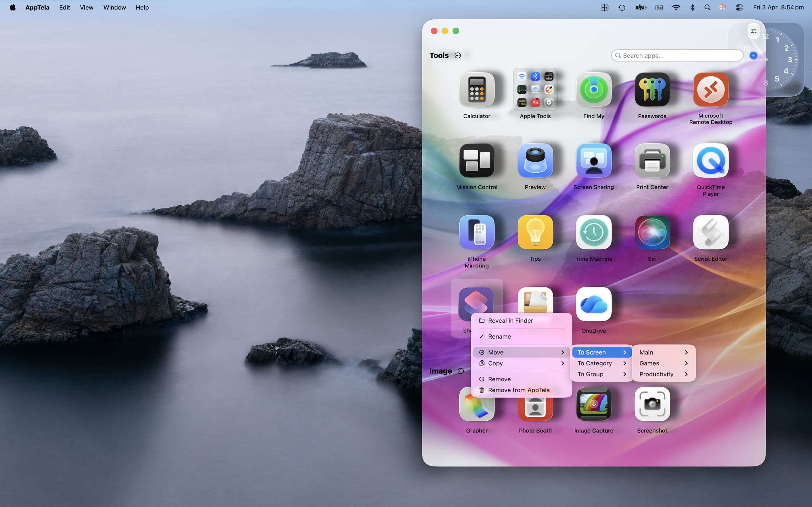Click the Search apps field
Viewport: 812px width, 507px height.
678,55
